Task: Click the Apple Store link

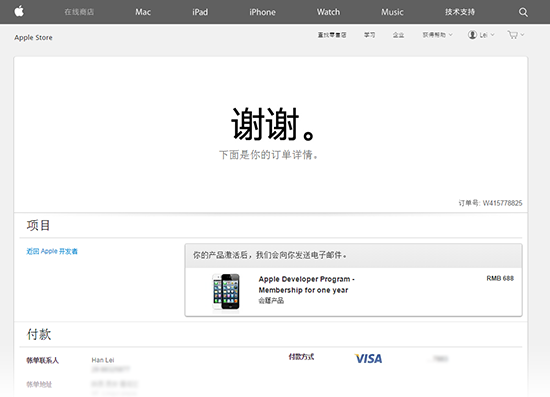Action: pyautogui.click(x=33, y=38)
